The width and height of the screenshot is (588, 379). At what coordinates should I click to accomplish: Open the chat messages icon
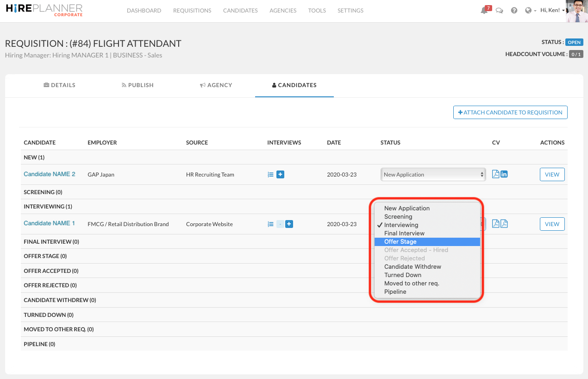pos(499,11)
